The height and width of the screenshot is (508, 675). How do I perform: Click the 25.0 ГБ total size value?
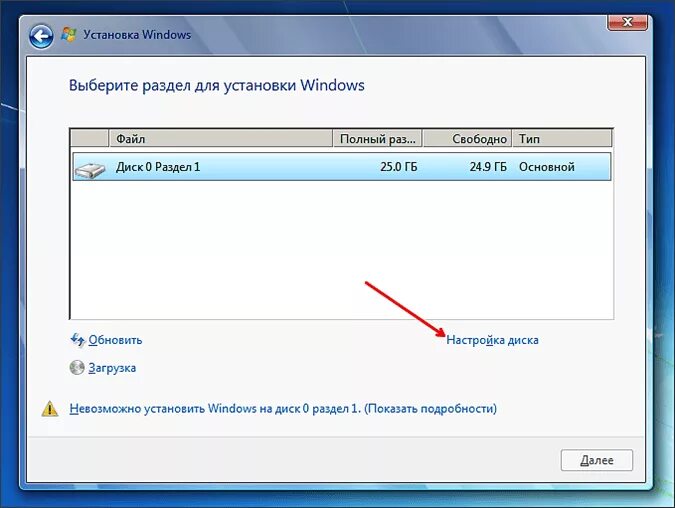click(399, 167)
